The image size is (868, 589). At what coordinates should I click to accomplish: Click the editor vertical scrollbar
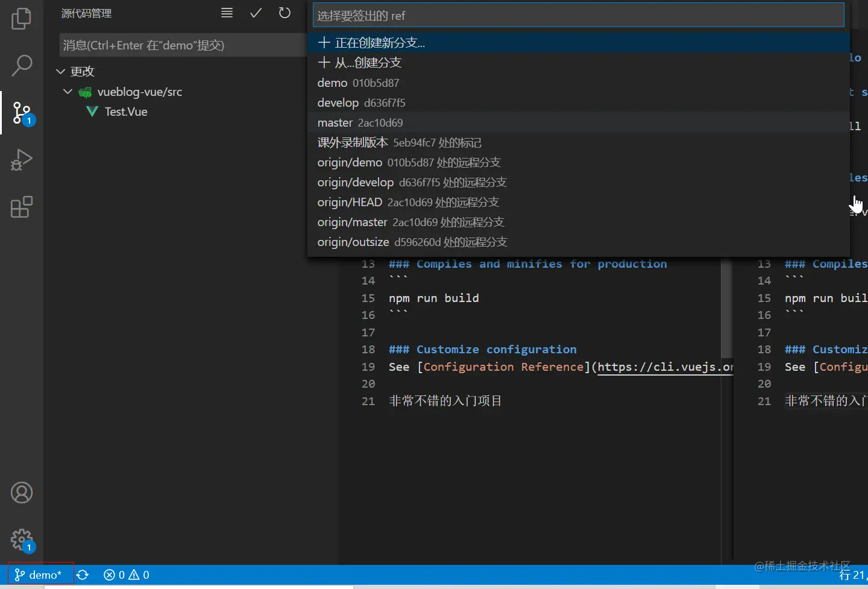tap(727, 307)
